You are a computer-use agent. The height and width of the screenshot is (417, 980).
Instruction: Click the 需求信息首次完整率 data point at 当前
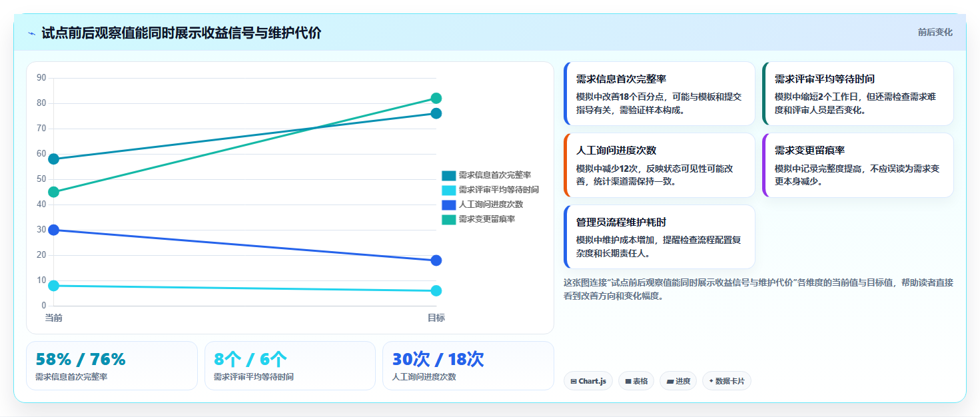(x=54, y=159)
